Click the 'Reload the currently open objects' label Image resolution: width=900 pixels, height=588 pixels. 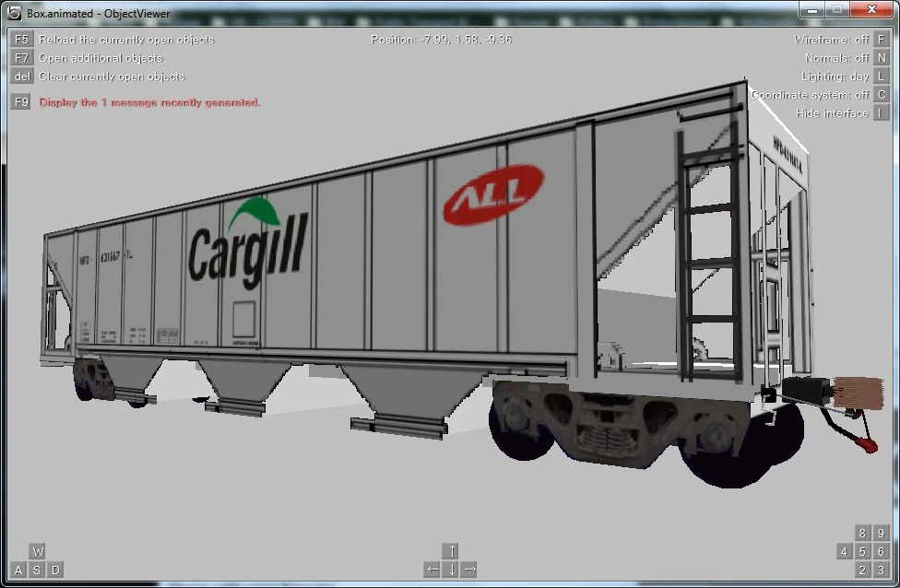point(126,40)
